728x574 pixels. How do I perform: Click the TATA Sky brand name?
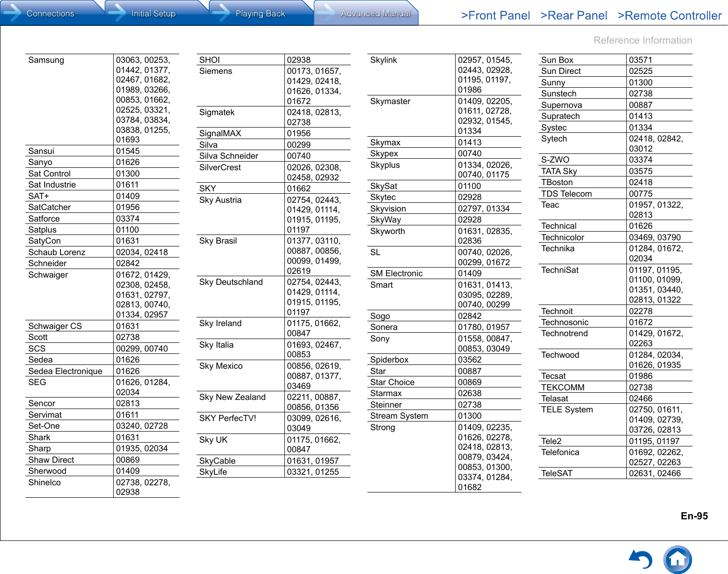coord(559,171)
